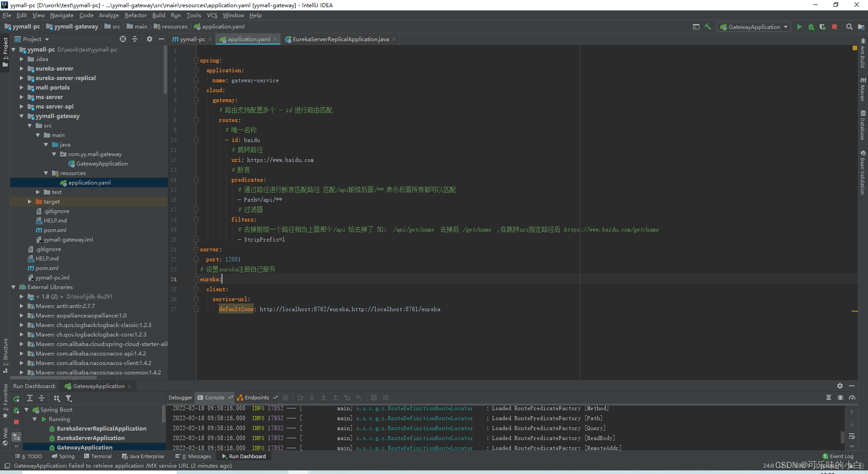Viewport: 868px width, 474px height.
Task: Toggle the dashboard tree layout button
Action: pyautogui.click(x=16, y=437)
